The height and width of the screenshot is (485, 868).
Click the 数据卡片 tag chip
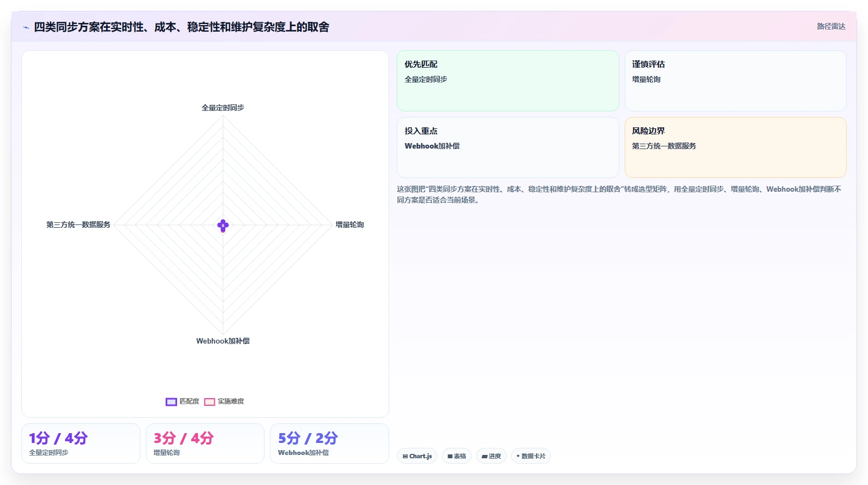(x=531, y=456)
